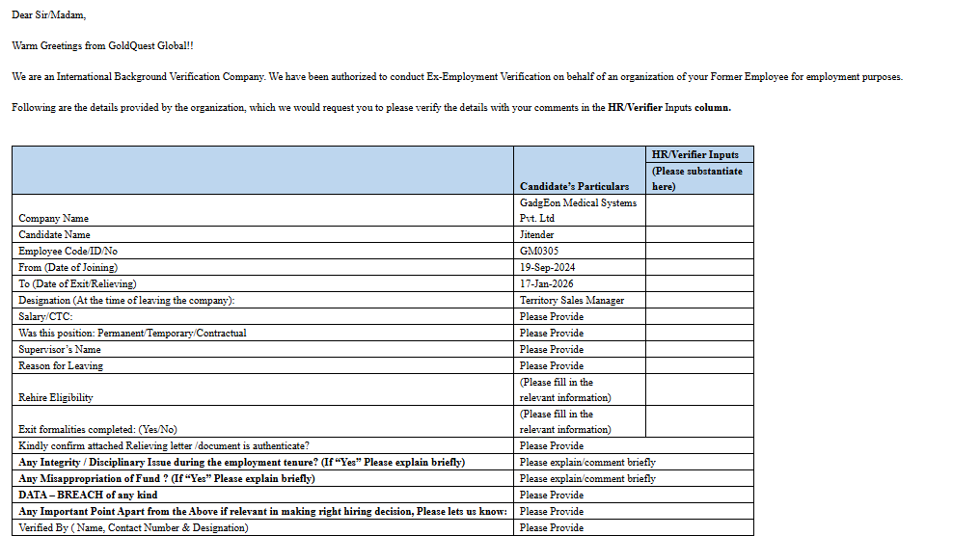This screenshot has width=980, height=536.
Task: Click HR/Verifier input cell for Employee Code
Action: tap(699, 251)
